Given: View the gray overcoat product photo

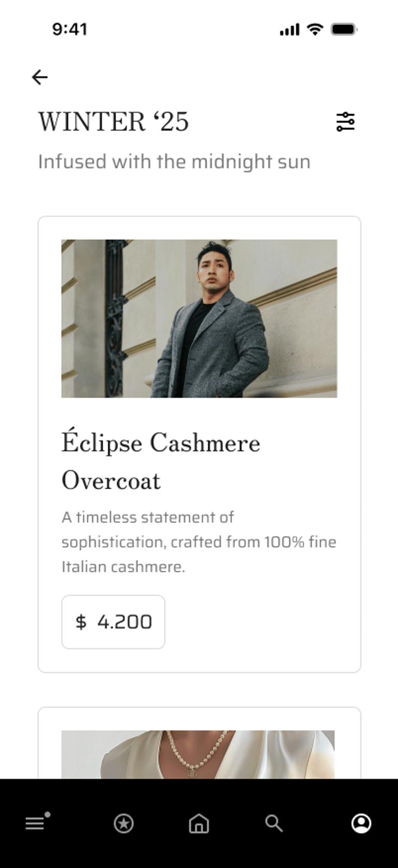Looking at the screenshot, I should tap(199, 318).
